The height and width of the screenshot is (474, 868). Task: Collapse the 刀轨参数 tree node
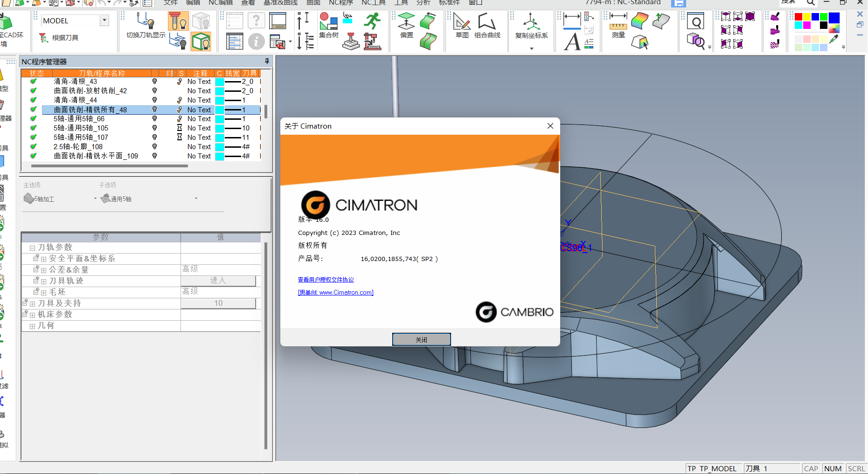pos(32,248)
